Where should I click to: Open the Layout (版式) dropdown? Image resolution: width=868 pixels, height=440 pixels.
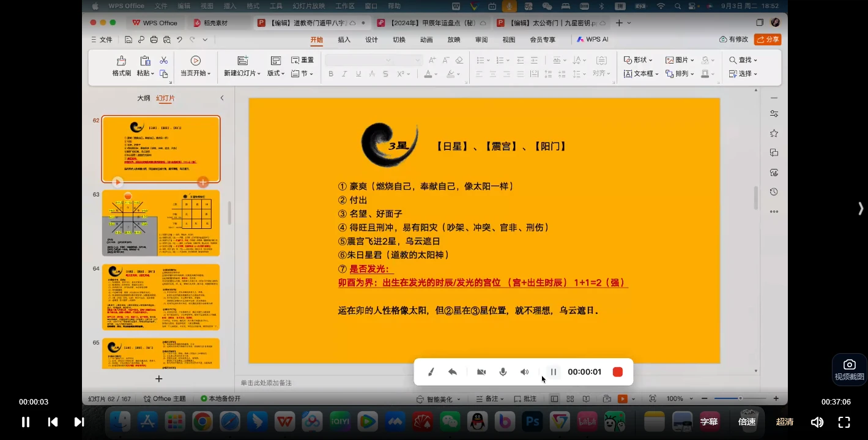click(276, 73)
